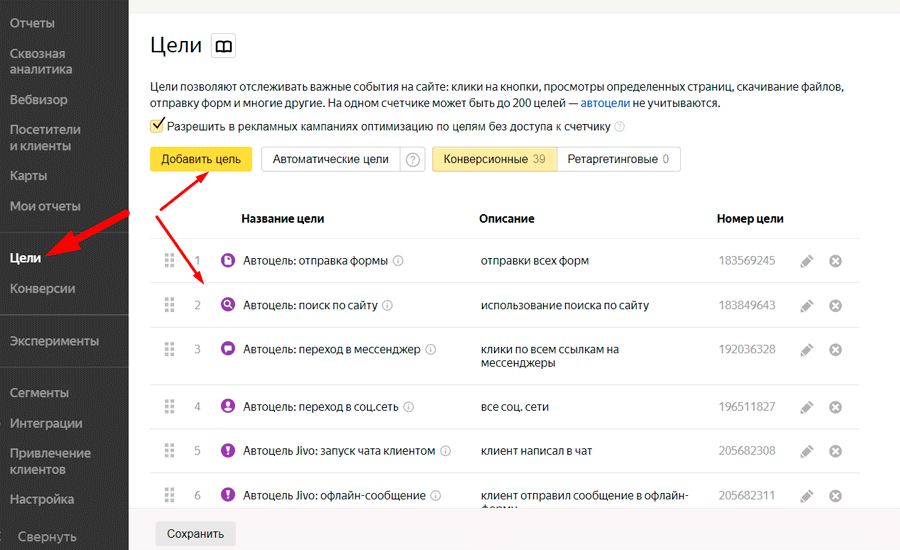
Task: Click info icon next to Автоцель: переход в соц.сеть
Action: (409, 406)
